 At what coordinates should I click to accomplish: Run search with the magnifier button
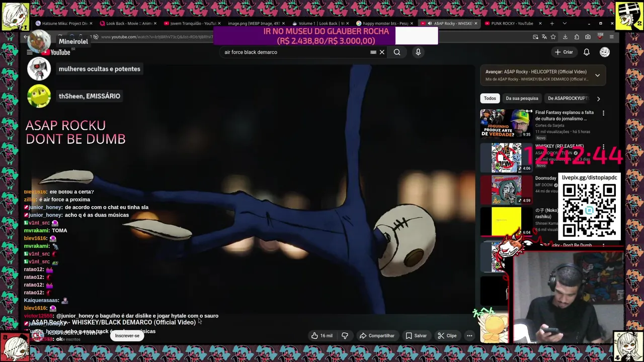tap(397, 52)
